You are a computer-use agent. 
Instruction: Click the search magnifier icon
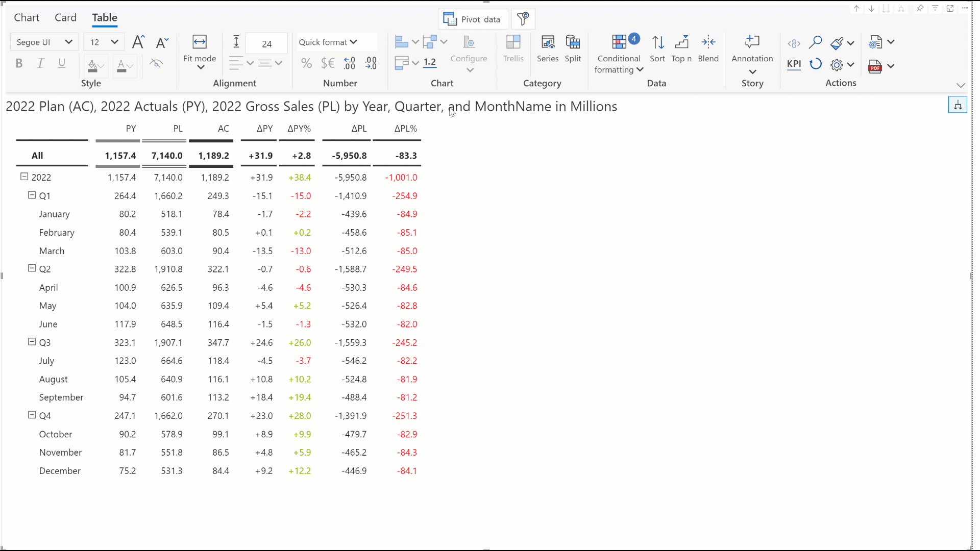coord(815,42)
